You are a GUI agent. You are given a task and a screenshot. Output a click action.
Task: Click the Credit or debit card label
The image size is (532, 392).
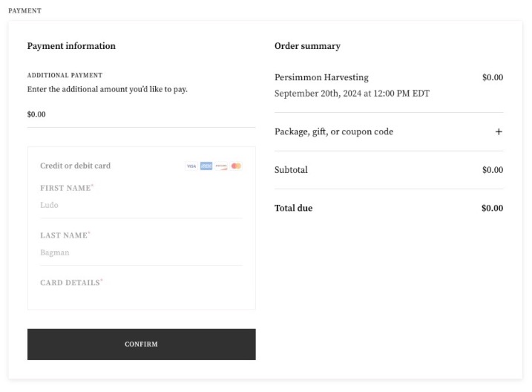[75, 166]
